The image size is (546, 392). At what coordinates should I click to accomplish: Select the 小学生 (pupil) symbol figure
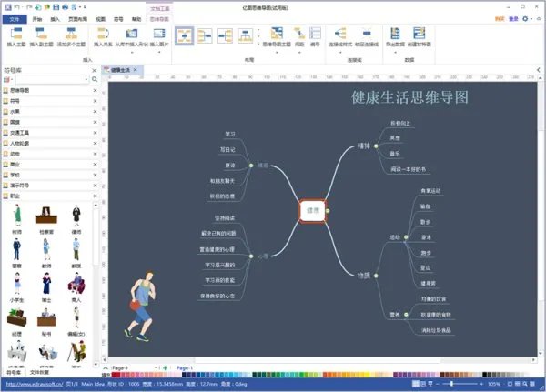pyautogui.click(x=17, y=284)
